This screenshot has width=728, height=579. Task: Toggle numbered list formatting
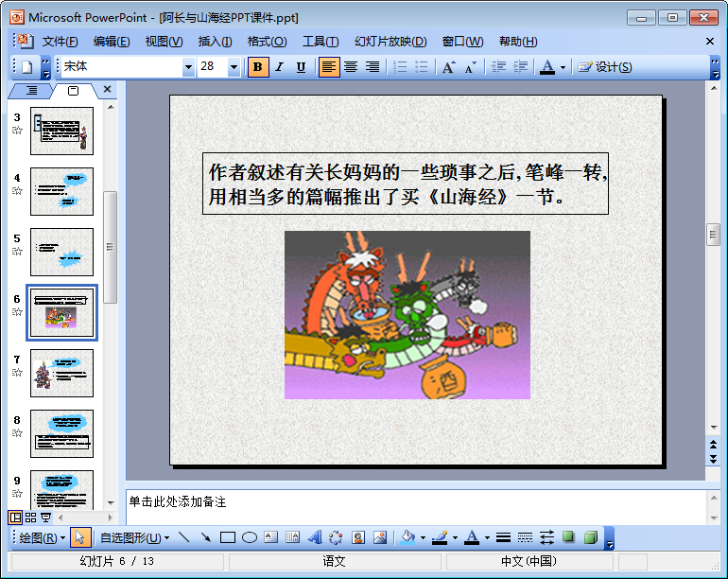(400, 67)
